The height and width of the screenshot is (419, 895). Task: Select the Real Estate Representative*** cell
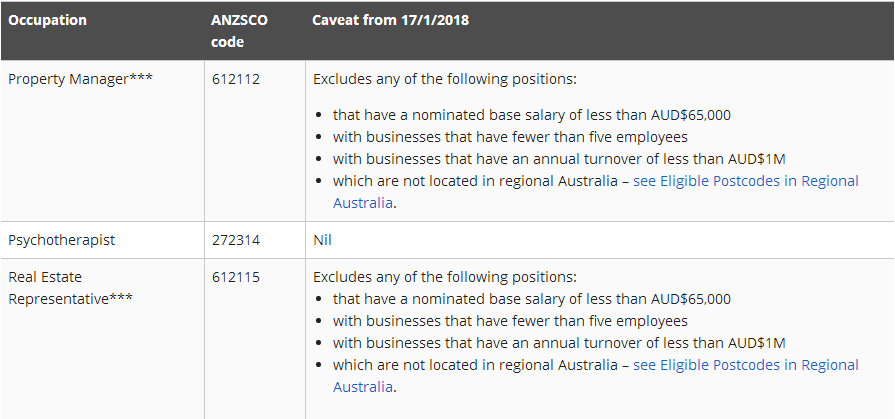tap(70, 287)
